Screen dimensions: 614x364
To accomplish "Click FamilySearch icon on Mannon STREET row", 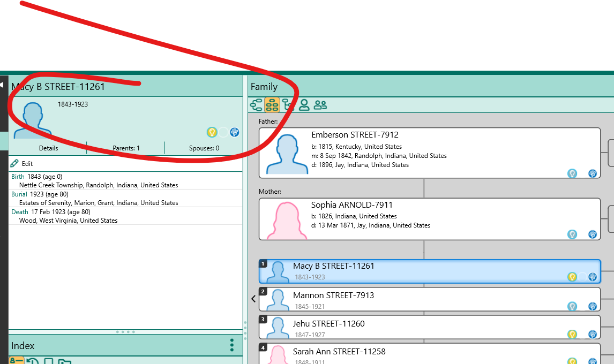I will click(x=593, y=306).
